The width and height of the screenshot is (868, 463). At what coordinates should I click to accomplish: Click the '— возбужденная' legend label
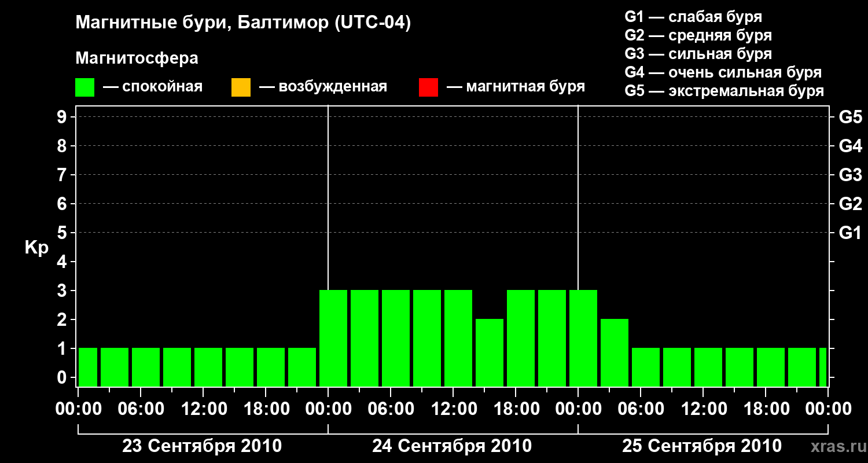point(323,87)
